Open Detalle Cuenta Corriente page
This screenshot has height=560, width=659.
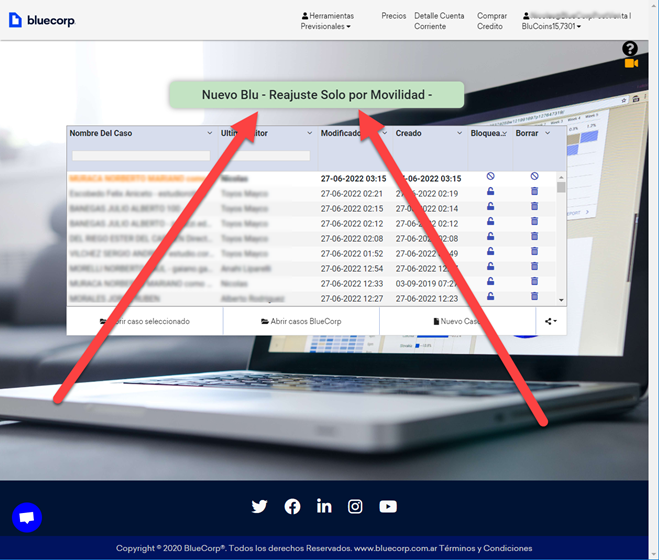click(439, 21)
